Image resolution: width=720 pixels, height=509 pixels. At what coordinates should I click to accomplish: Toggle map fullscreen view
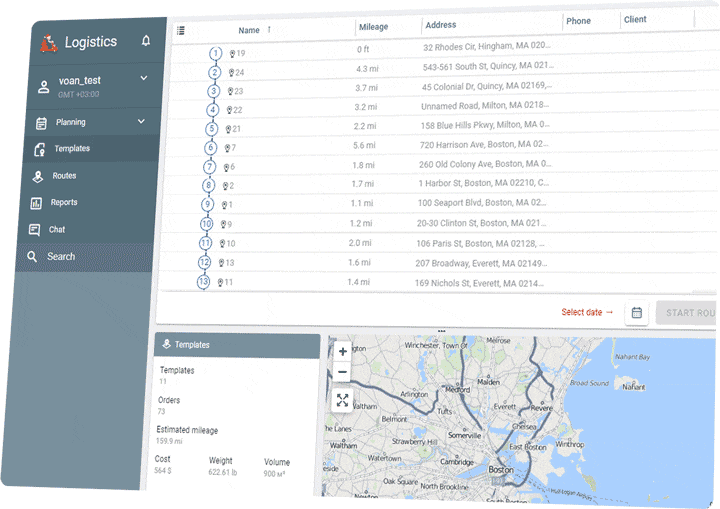342,400
